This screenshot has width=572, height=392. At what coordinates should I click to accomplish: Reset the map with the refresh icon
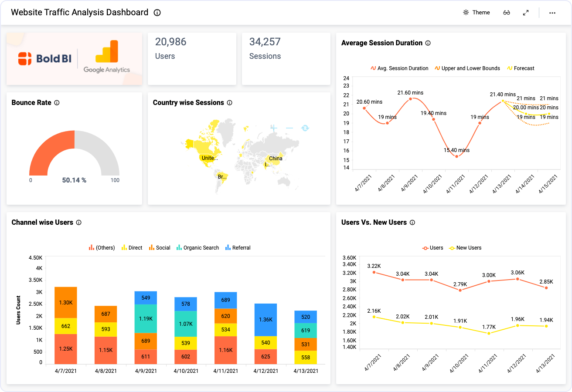pyautogui.click(x=305, y=128)
